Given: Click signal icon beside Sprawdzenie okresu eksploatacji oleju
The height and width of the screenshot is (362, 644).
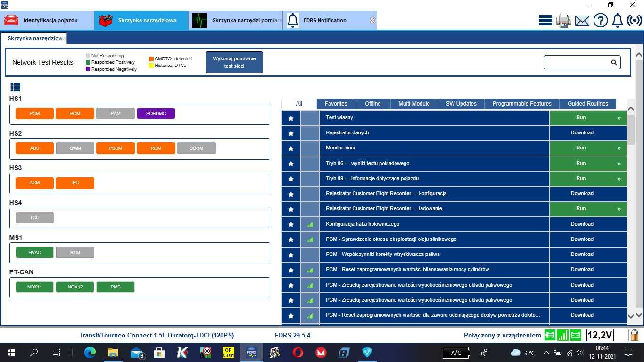Looking at the screenshot, I should [310, 239].
